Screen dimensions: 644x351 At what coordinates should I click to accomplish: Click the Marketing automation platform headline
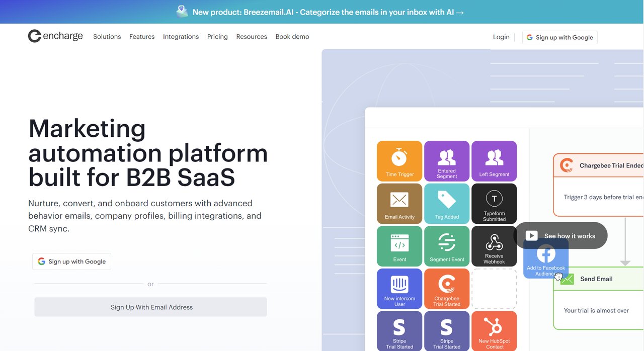click(148, 152)
